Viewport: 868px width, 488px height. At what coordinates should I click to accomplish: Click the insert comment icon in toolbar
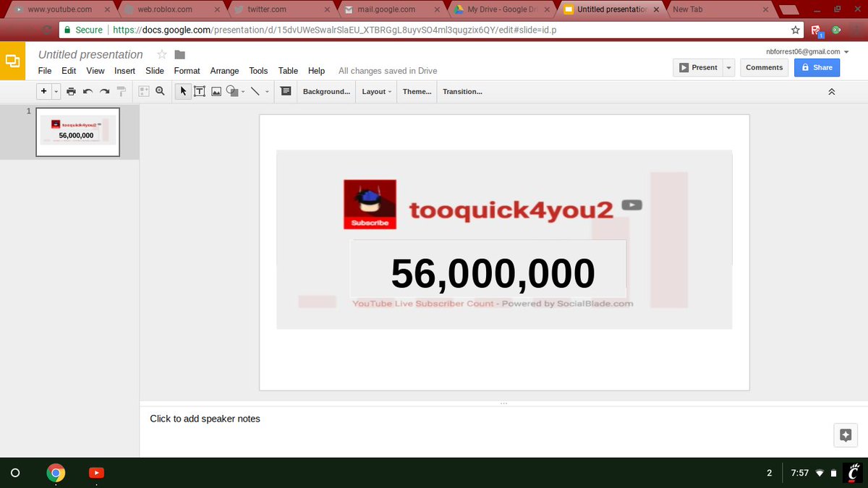click(286, 91)
